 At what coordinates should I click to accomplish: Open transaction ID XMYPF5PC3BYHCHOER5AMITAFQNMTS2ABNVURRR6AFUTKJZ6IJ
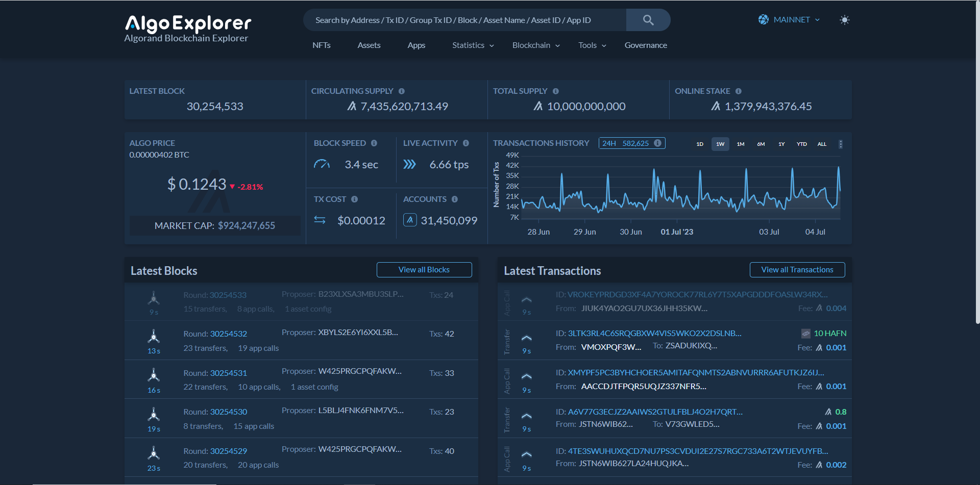pyautogui.click(x=696, y=373)
